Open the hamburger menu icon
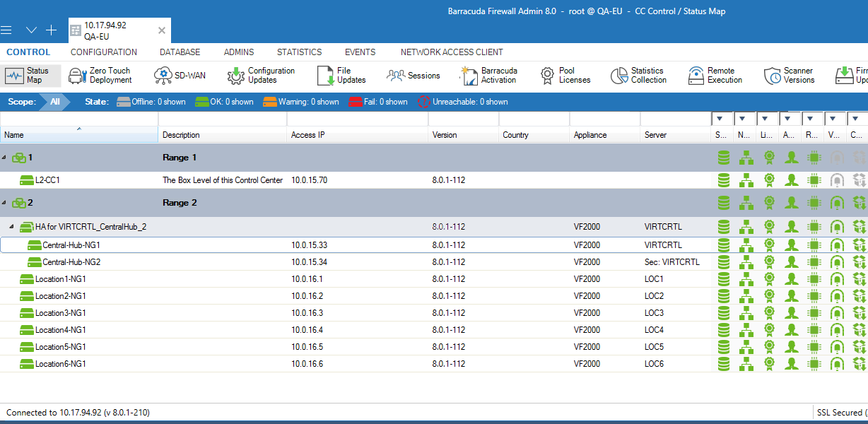The image size is (868, 424). click(6, 30)
